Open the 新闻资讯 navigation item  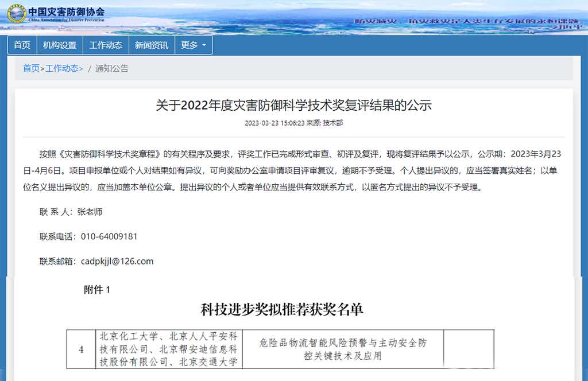pyautogui.click(x=152, y=45)
